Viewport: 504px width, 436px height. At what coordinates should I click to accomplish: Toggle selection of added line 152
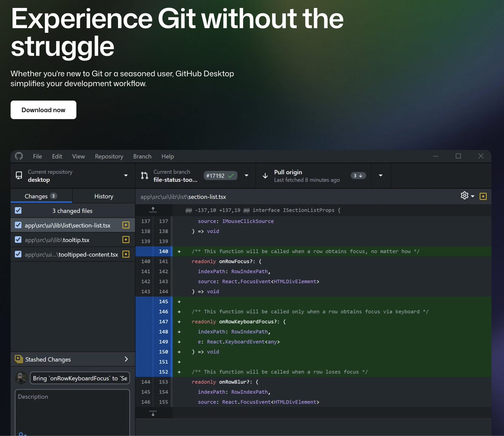(154, 372)
